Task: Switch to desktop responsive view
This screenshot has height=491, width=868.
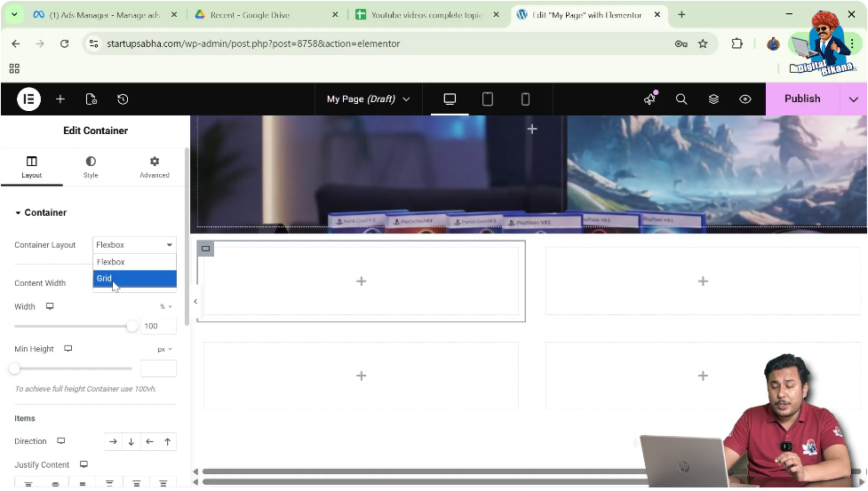Action: click(450, 99)
